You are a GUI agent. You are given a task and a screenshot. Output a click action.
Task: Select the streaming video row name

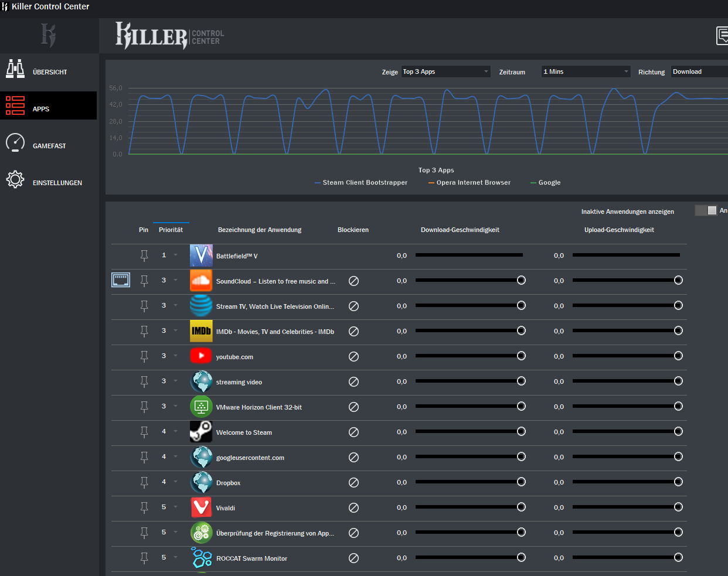point(239,382)
